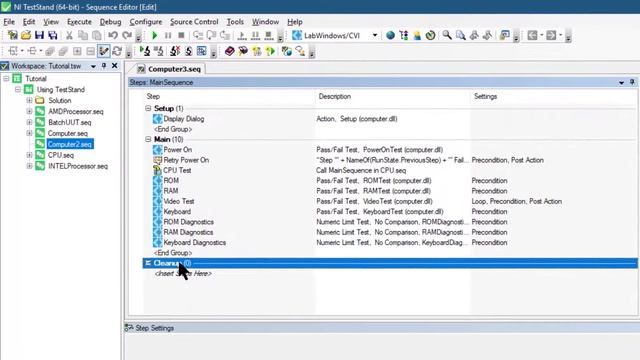
Task: Select Computer.seq in the workspace tree
Action: coord(68,133)
